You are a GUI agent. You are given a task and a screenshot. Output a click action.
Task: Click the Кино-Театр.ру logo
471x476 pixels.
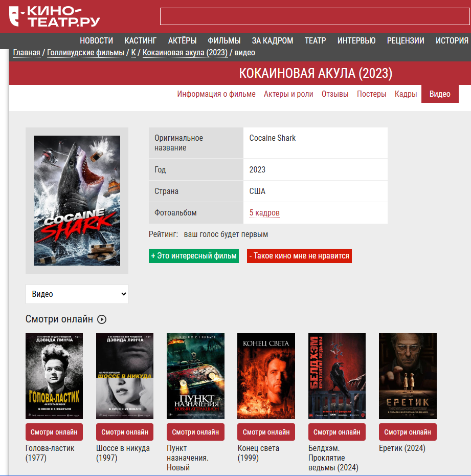pos(55,16)
